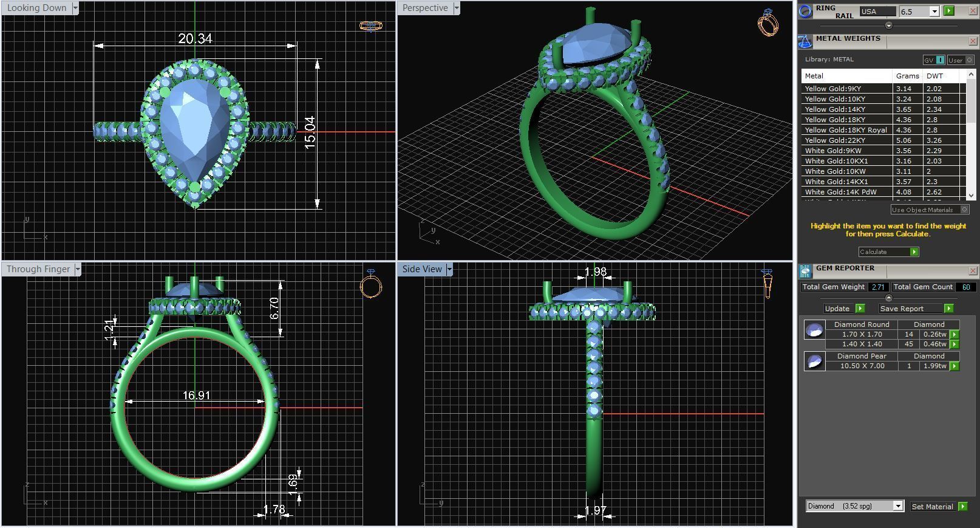Select the Through Finger viewport title
This screenshot has width=980, height=528.
pyautogui.click(x=38, y=269)
